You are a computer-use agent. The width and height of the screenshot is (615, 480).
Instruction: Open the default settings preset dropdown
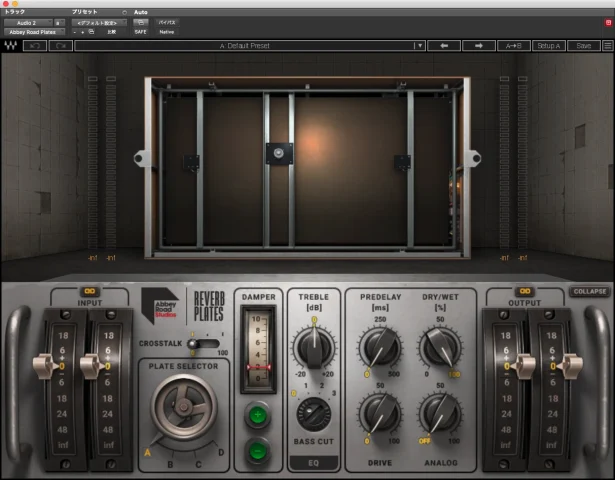click(x=99, y=23)
